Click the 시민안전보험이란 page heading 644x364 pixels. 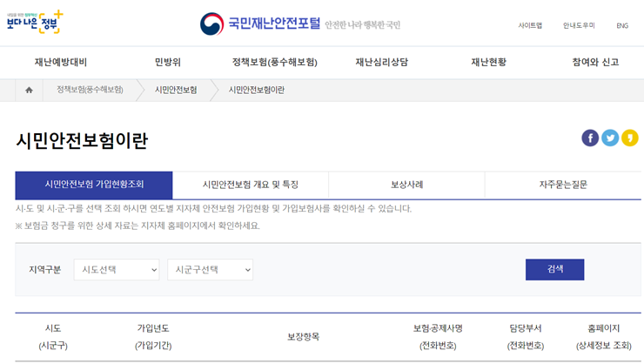[x=82, y=140]
